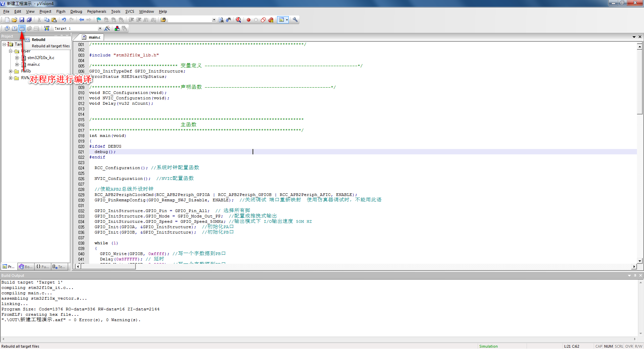The width and height of the screenshot is (644, 349).
Task: Open the View menu
Action: (x=30, y=11)
